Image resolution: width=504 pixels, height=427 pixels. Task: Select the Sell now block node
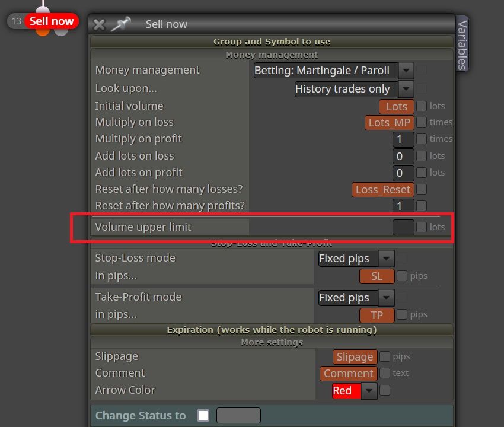[52, 21]
